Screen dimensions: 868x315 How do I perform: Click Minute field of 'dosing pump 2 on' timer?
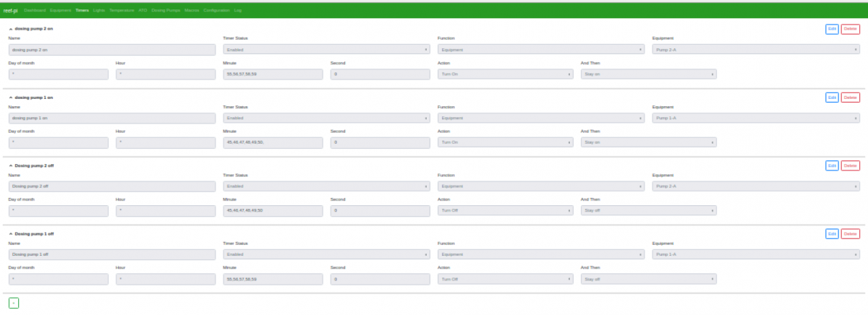tap(273, 74)
